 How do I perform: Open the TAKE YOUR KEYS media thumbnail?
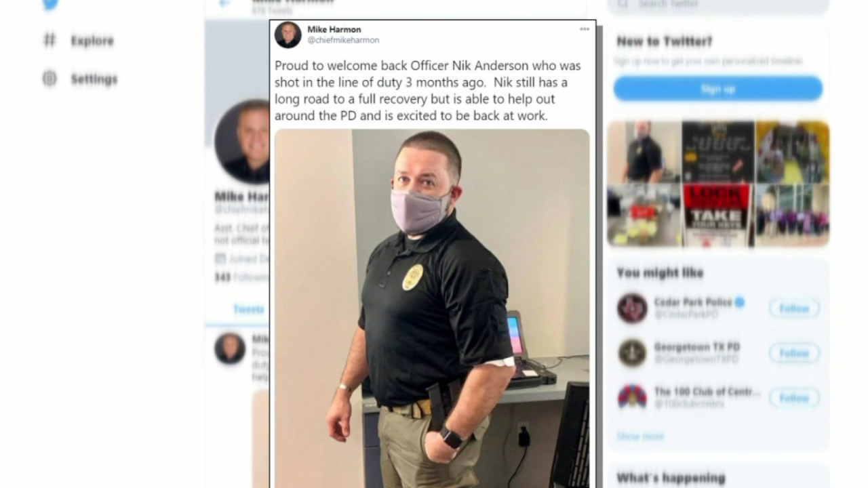pos(717,214)
